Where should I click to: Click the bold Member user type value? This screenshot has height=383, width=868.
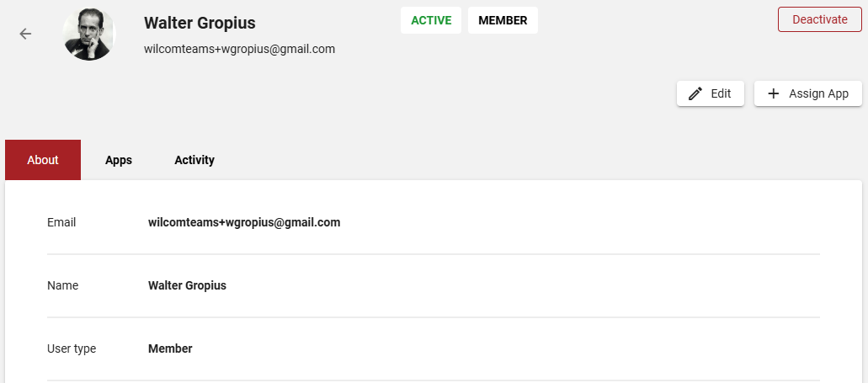pyautogui.click(x=170, y=348)
